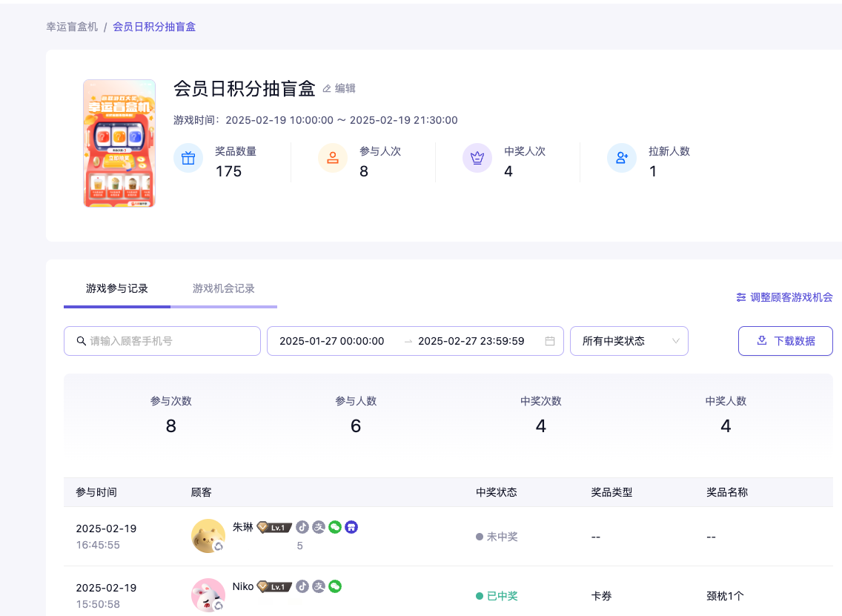Click the purple store icon next to 朱琳

click(x=352, y=527)
